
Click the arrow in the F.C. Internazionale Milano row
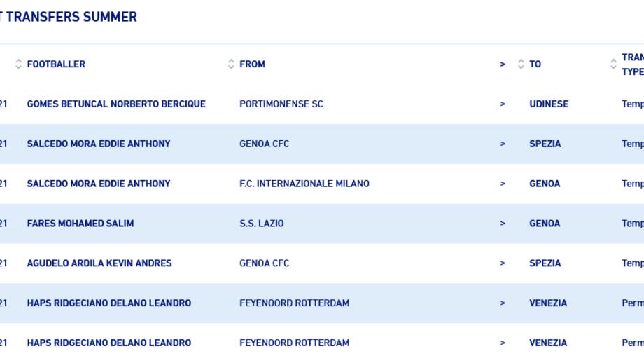(x=503, y=184)
